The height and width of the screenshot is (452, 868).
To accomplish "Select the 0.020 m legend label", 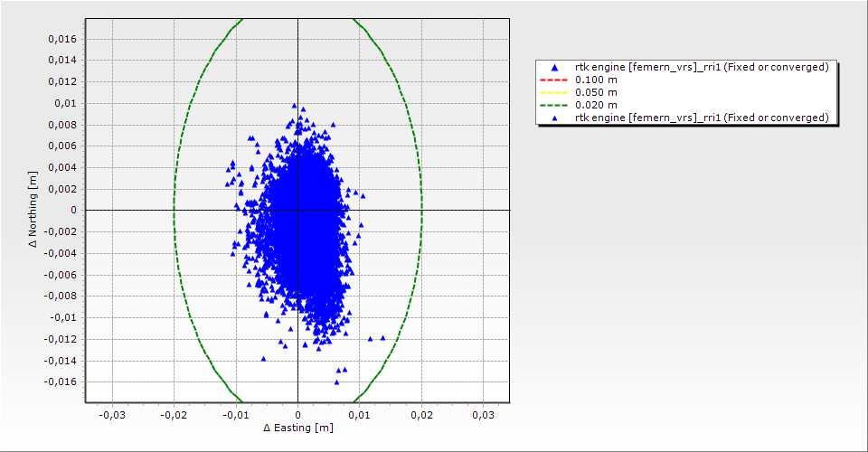I will pyautogui.click(x=596, y=105).
